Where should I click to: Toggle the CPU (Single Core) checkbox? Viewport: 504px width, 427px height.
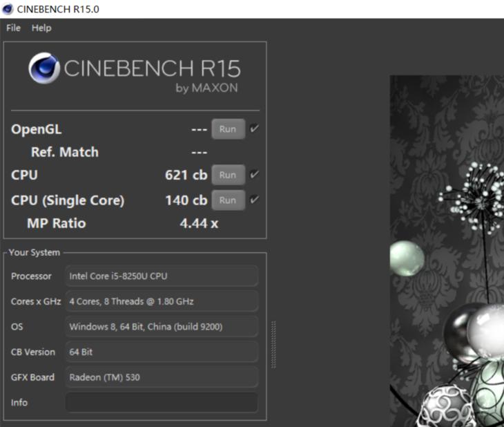coord(254,200)
